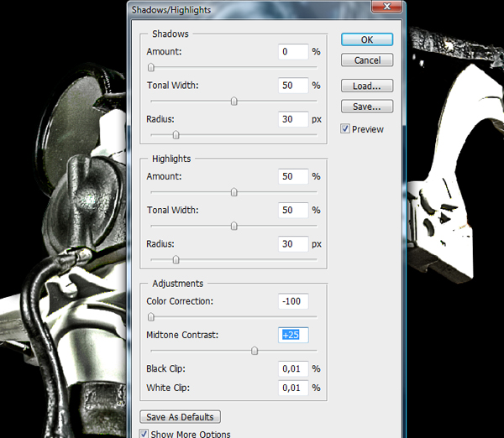The image size is (504, 438).
Task: Open the Load... settings button
Action: [367, 86]
